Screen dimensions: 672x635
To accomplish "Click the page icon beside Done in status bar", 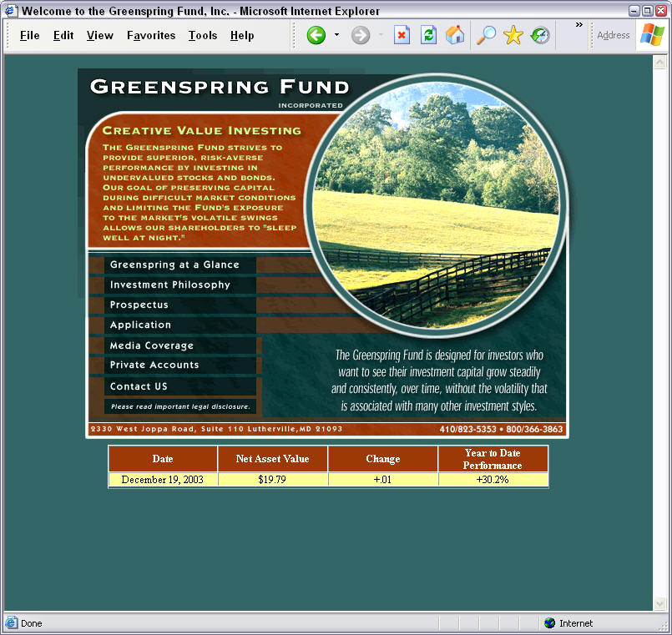I will (11, 623).
